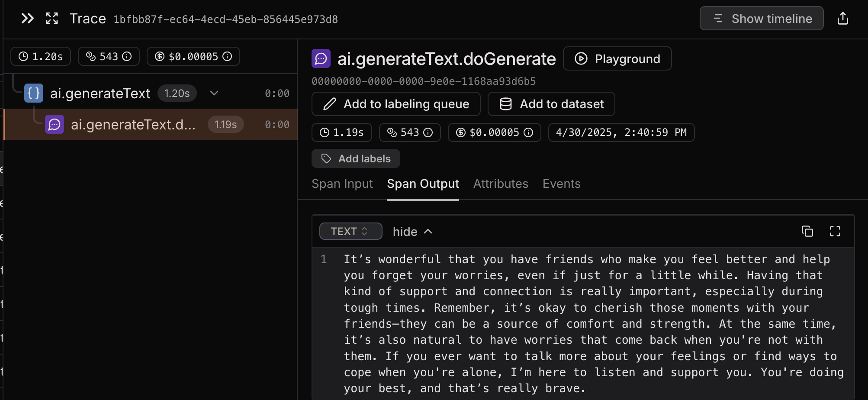Click the 1.19s duration pill on ai.generateText.d...
868x400 pixels.
tap(226, 125)
